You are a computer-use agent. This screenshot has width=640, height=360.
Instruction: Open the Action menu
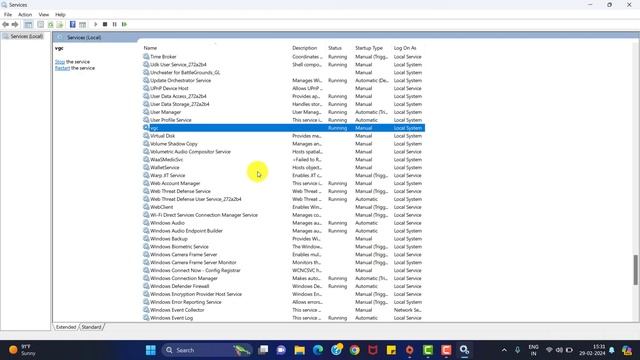[x=25, y=15]
